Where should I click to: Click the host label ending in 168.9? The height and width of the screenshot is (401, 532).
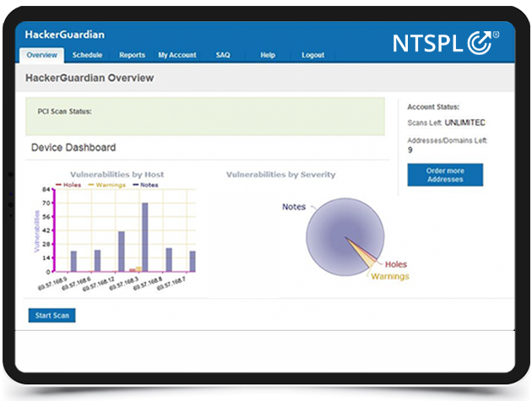tap(53, 284)
